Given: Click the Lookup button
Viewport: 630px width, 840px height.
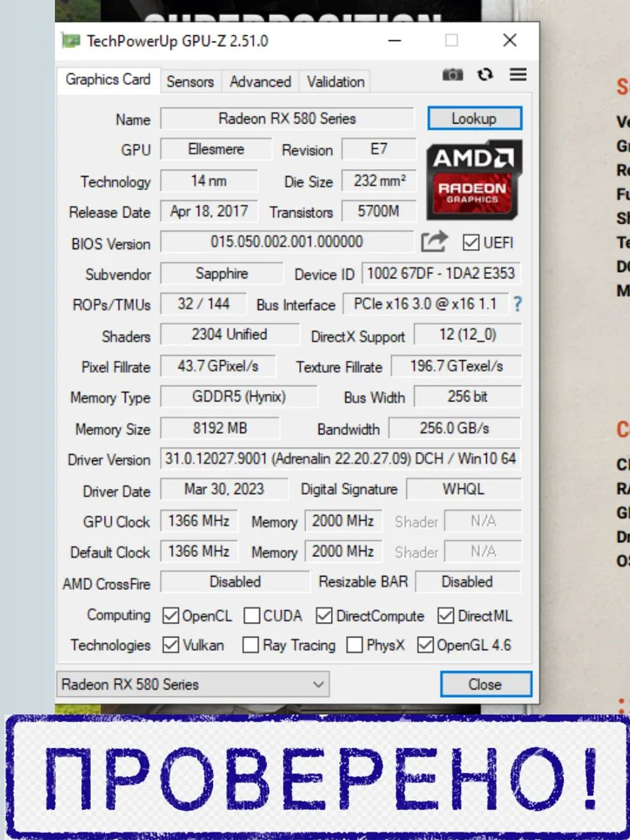Looking at the screenshot, I should (x=474, y=118).
